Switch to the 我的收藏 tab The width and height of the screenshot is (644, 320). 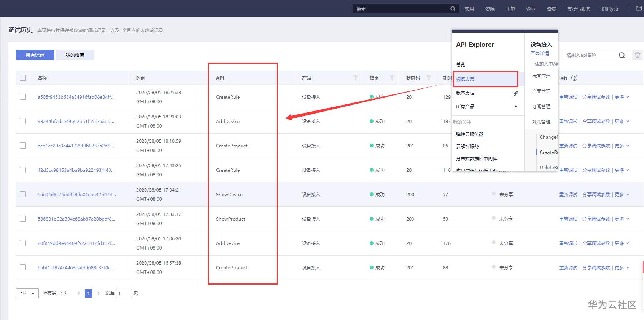point(75,55)
